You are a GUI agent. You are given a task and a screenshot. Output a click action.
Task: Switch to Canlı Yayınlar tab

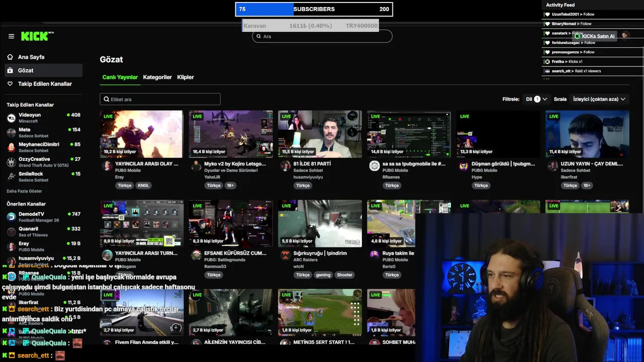120,77
